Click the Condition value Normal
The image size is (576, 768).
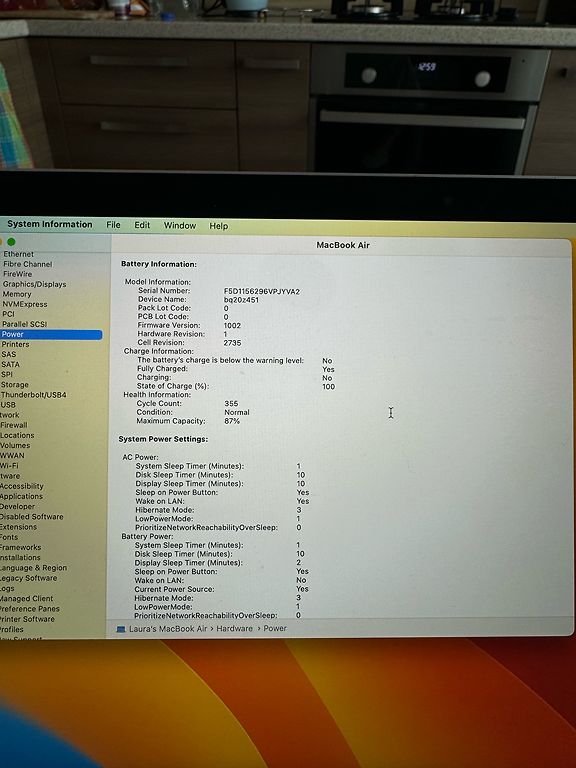[237, 412]
